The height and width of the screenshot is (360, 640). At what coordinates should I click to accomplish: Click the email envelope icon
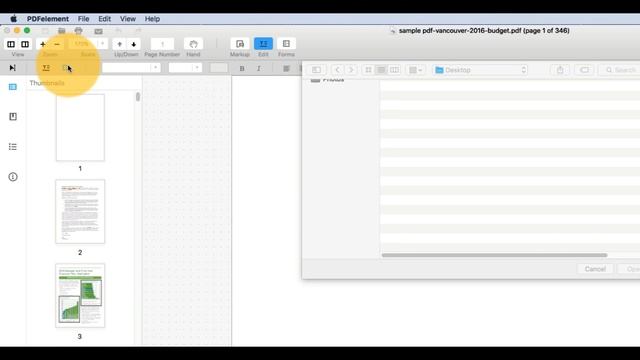click(x=98, y=31)
